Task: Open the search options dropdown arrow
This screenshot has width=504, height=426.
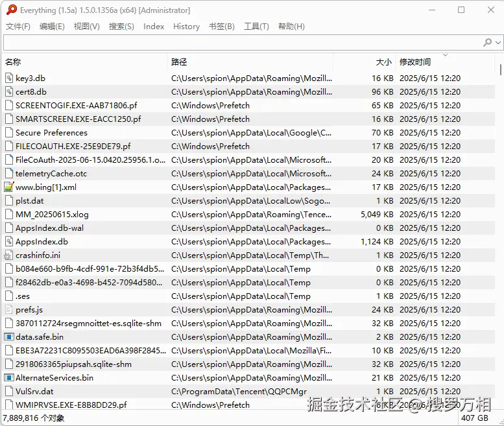Action: point(498,42)
